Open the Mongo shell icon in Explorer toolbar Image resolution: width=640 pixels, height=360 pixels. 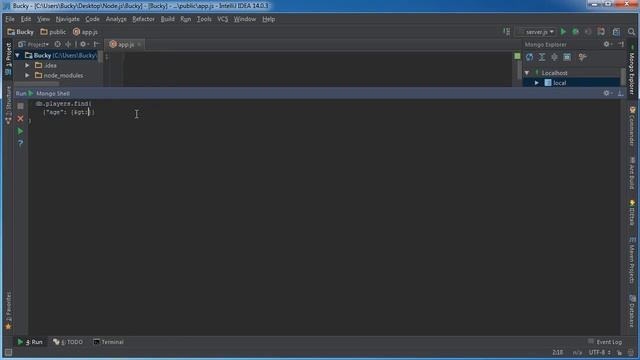point(567,57)
